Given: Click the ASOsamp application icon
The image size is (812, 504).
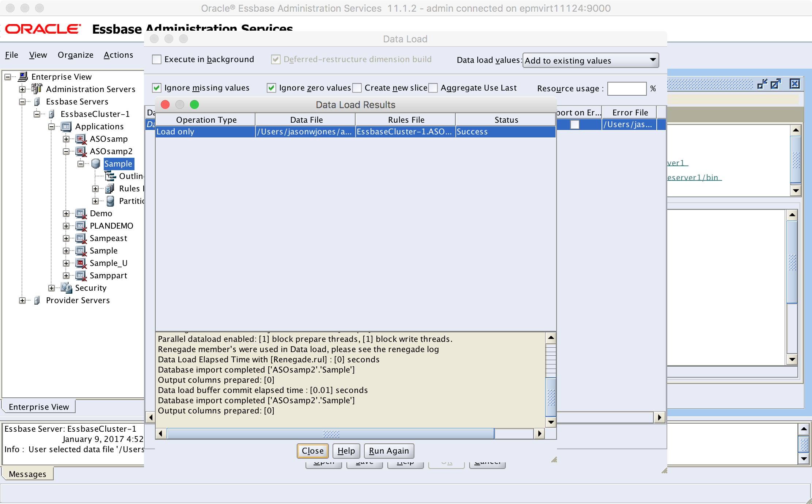Looking at the screenshot, I should tap(81, 139).
